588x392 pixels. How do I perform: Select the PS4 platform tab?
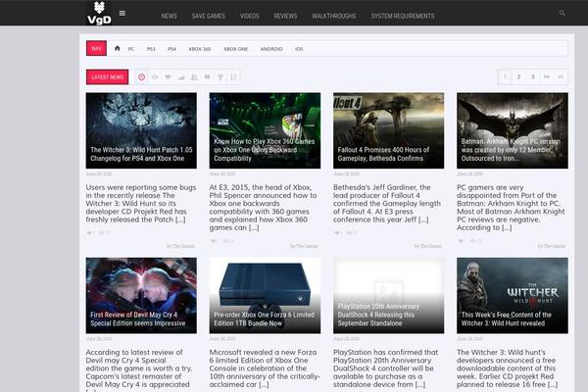pyautogui.click(x=171, y=49)
